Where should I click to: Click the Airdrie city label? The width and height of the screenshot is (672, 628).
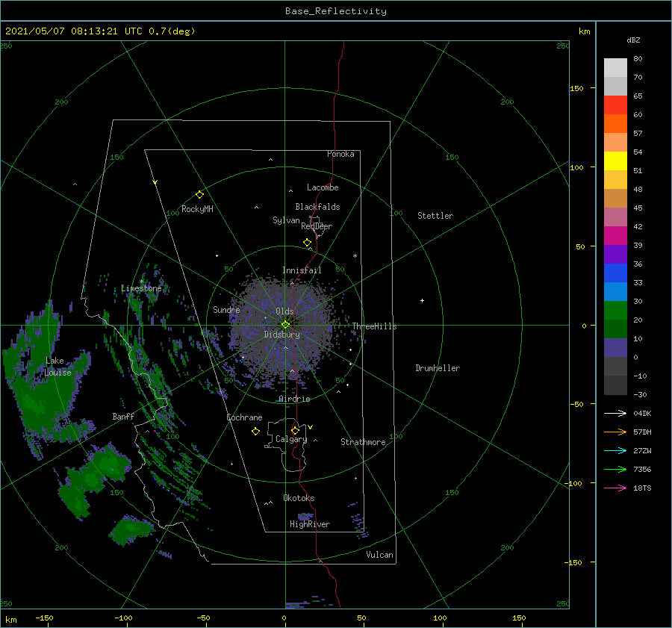click(x=294, y=399)
